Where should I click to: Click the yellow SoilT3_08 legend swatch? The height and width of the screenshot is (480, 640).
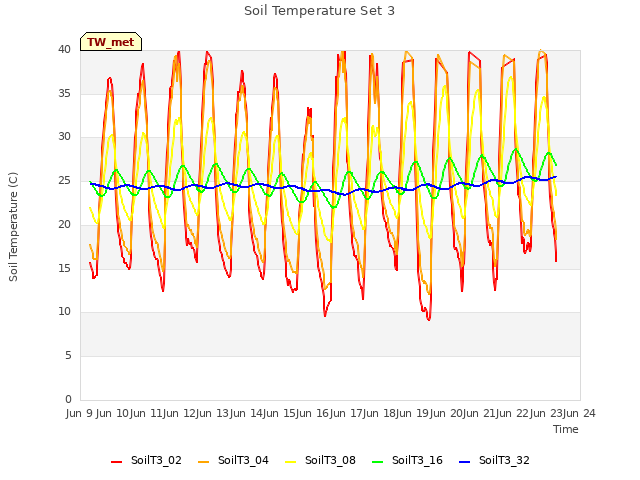click(290, 462)
